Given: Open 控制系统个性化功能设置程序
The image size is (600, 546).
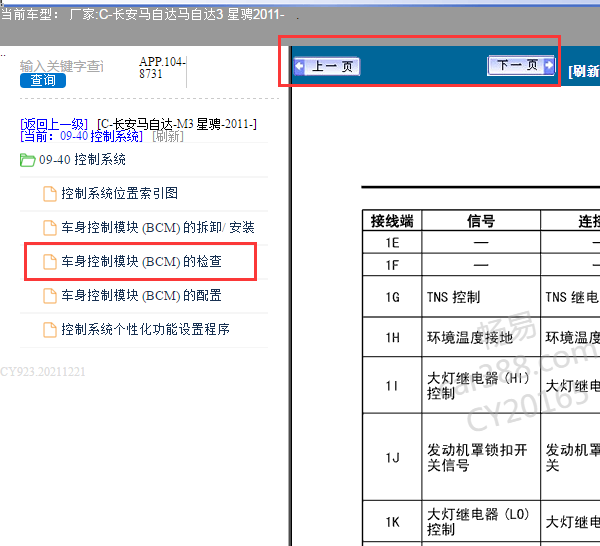Looking at the screenshot, I should tap(145, 329).
